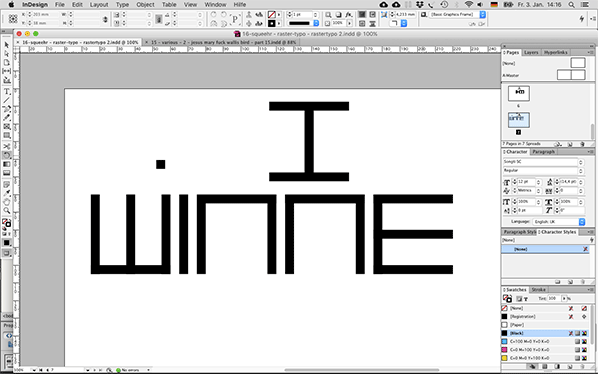Select the Cyan C=100 swatch
Image resolution: width=598 pixels, height=374 pixels.
point(545,341)
